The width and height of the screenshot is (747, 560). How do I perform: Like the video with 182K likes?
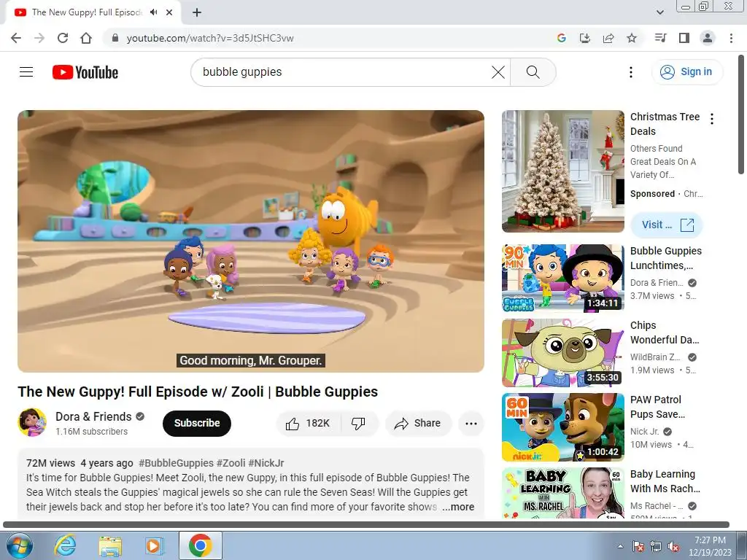tap(309, 424)
